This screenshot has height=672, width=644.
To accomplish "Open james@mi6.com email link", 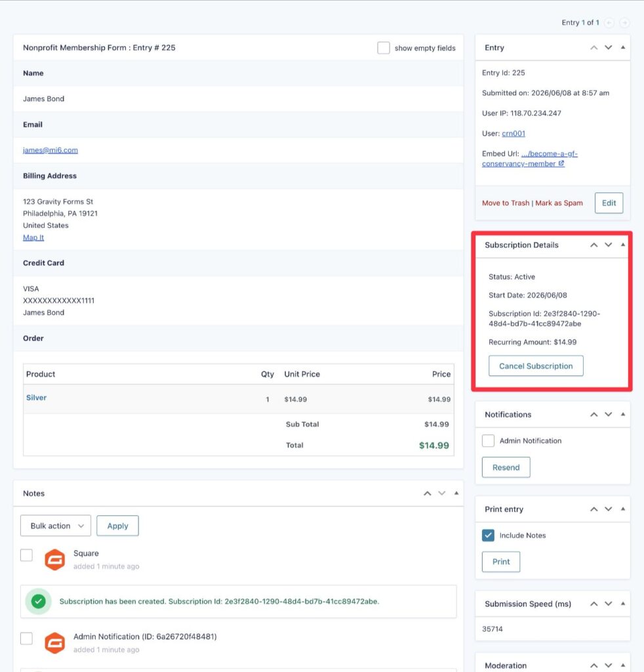I will tap(50, 150).
